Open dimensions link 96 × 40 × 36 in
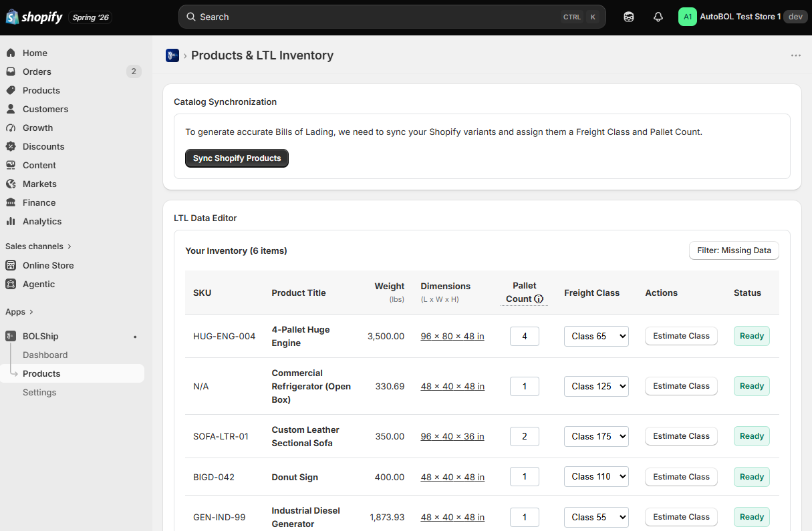 pyautogui.click(x=452, y=436)
